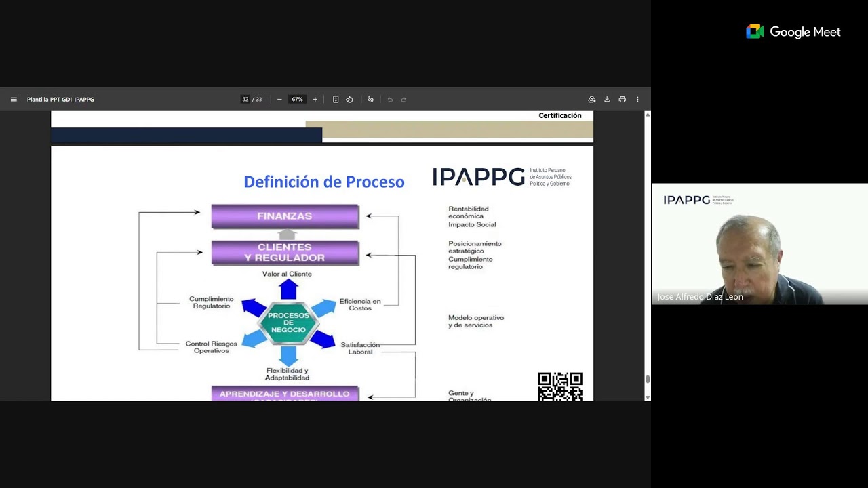Click the Posicionamiento estratégico text

(475, 247)
